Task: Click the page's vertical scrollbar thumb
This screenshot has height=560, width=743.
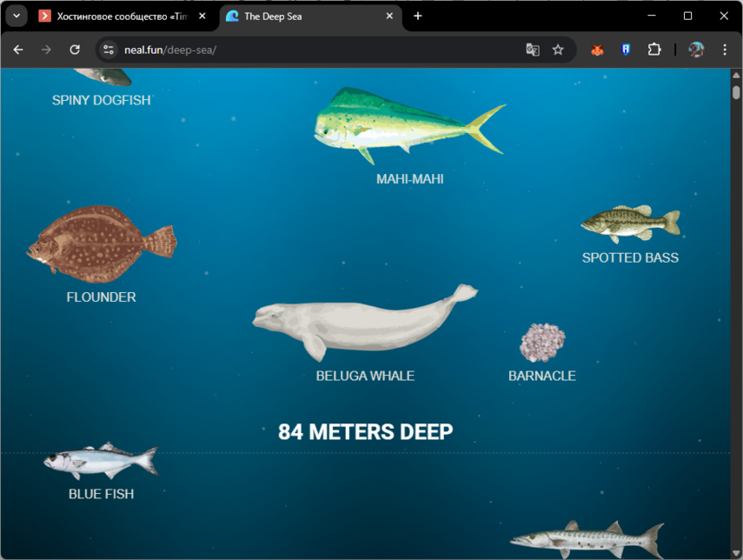Action: [736, 92]
